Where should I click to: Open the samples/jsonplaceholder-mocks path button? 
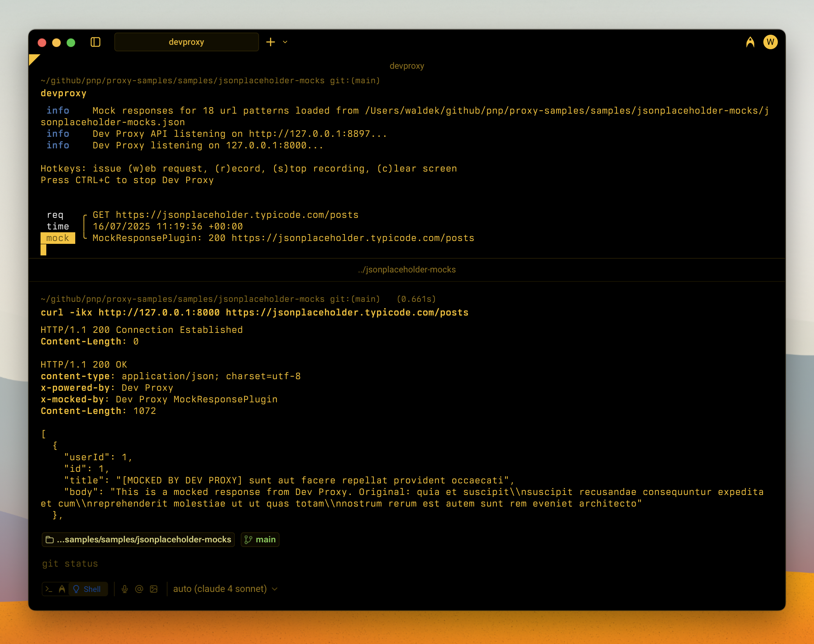tap(138, 539)
